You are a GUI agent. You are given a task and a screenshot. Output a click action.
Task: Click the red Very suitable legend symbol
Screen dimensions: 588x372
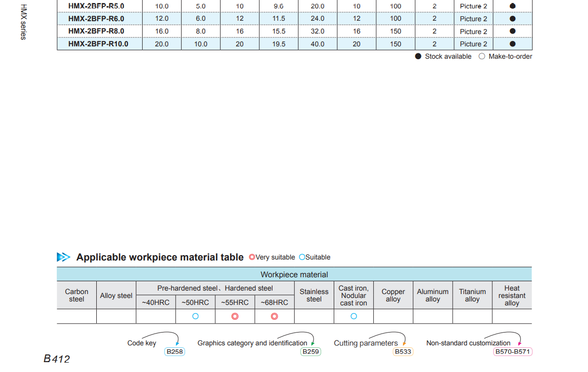252,257
